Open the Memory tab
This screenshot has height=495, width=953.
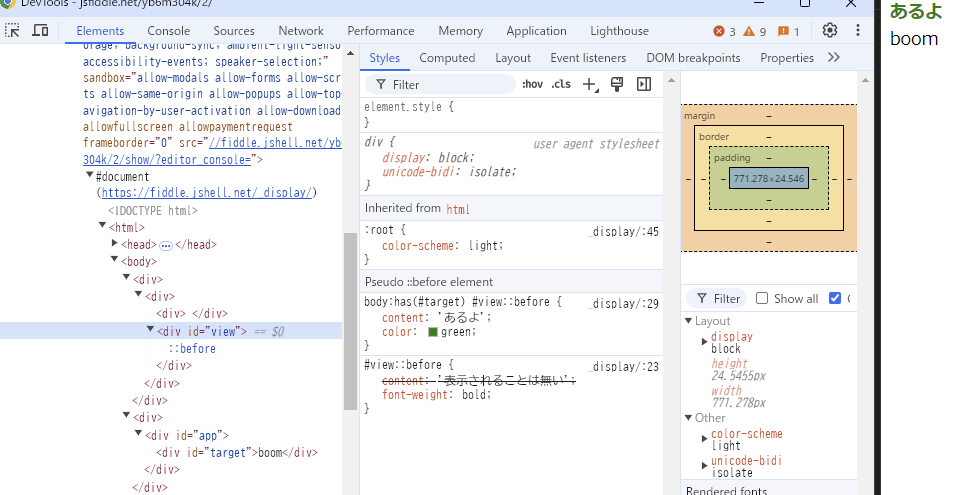(460, 30)
